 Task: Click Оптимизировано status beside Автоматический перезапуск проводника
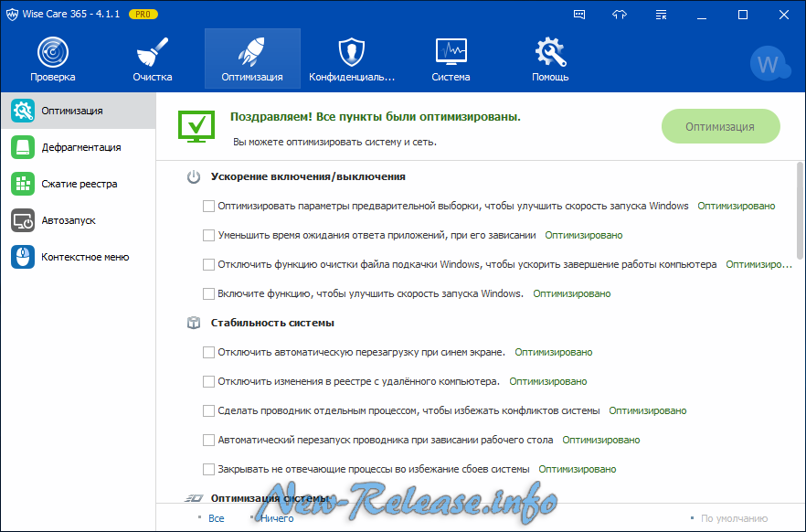pos(601,441)
